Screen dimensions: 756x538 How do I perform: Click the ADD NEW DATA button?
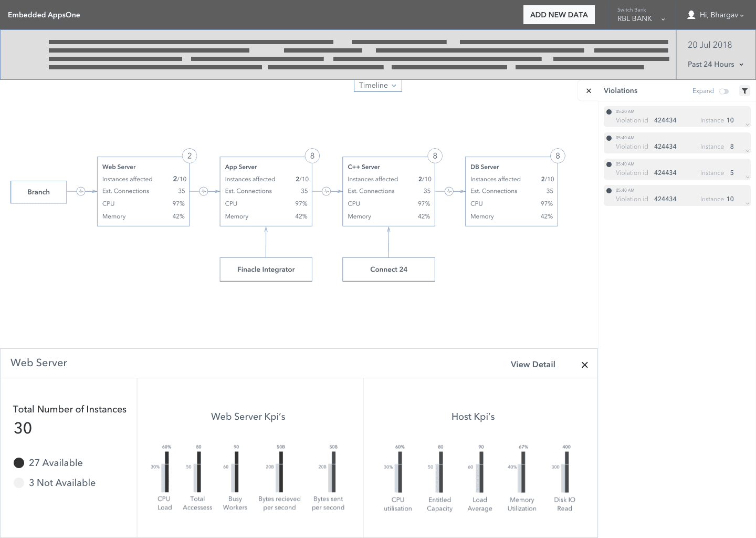point(559,15)
